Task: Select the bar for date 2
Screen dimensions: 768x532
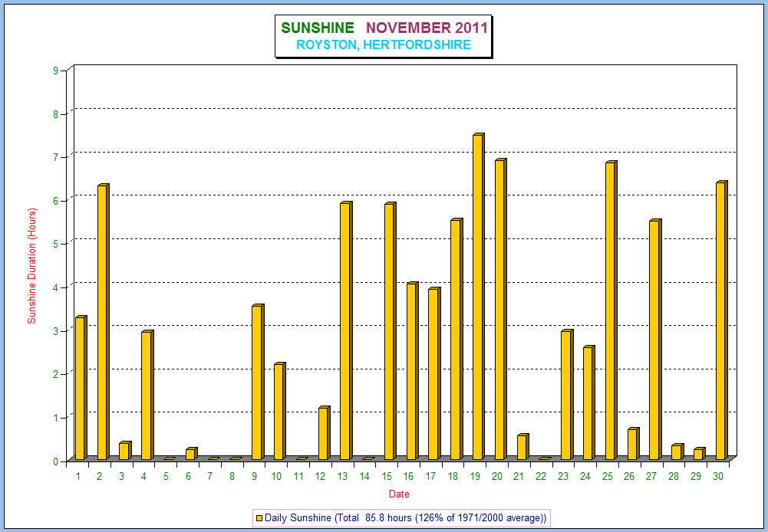Action: pos(104,322)
